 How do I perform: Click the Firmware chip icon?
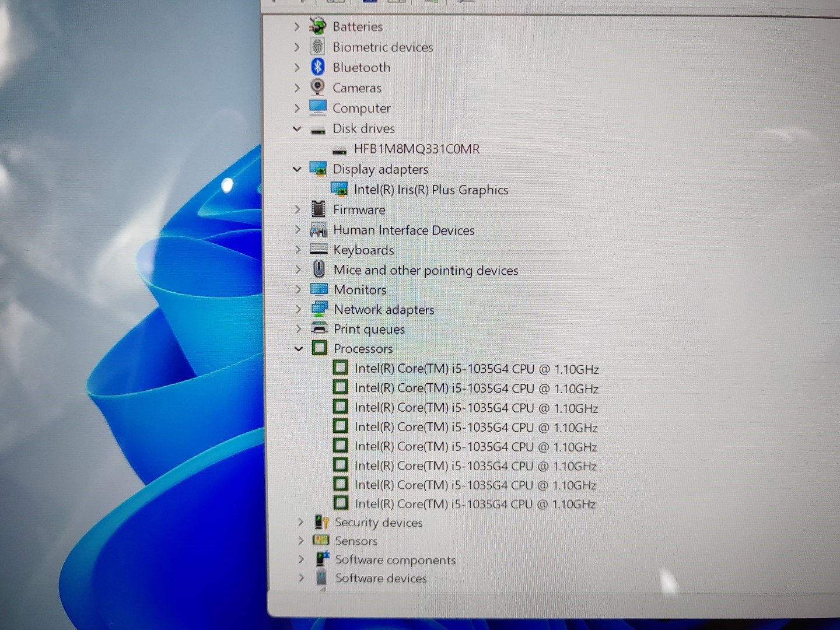click(318, 209)
